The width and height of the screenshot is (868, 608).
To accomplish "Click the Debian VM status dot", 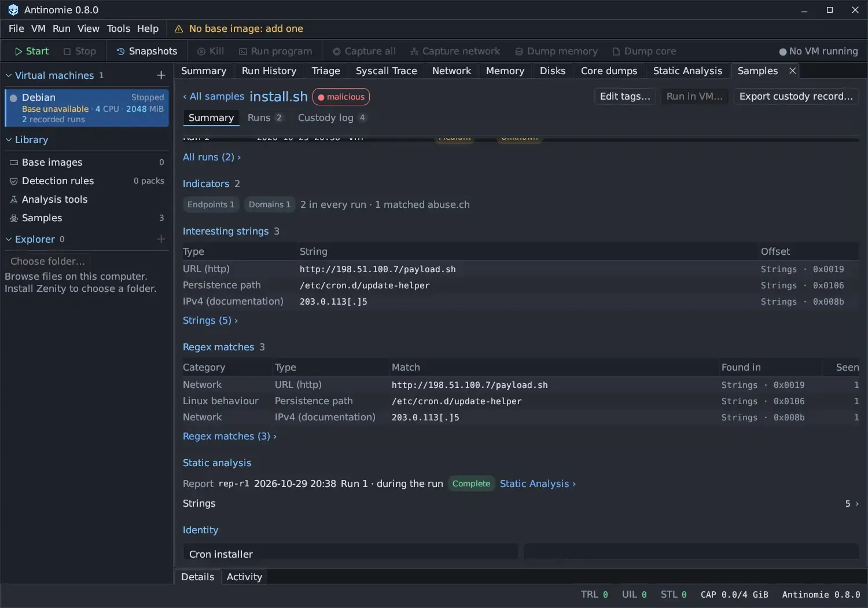I will click(13, 98).
